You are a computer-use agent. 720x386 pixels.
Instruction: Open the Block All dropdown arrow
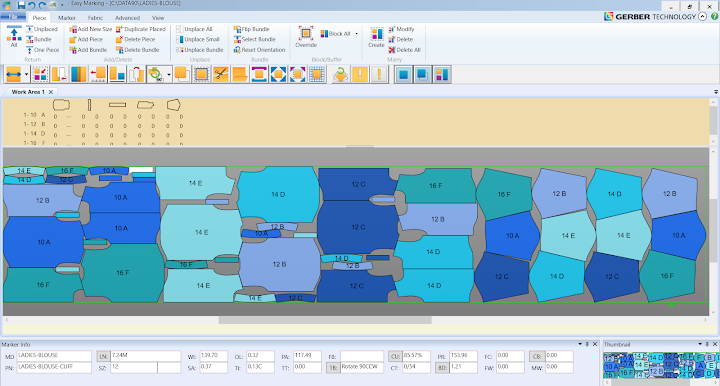(x=356, y=34)
